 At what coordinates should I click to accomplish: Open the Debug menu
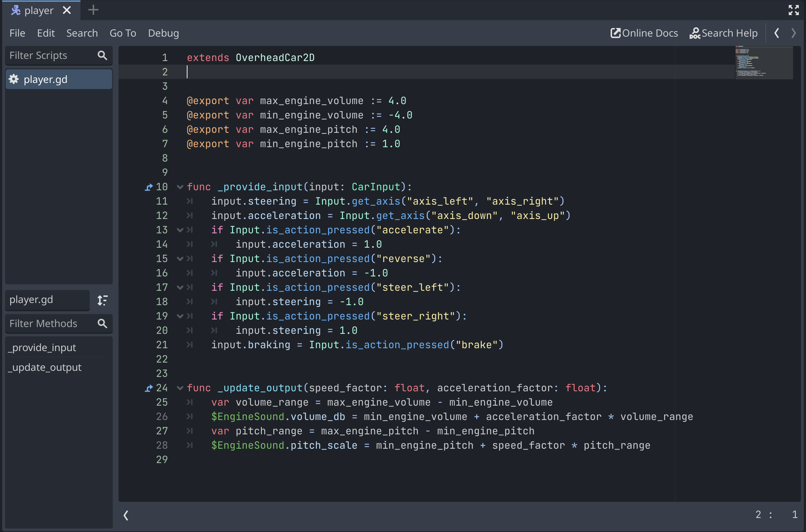pyautogui.click(x=163, y=33)
